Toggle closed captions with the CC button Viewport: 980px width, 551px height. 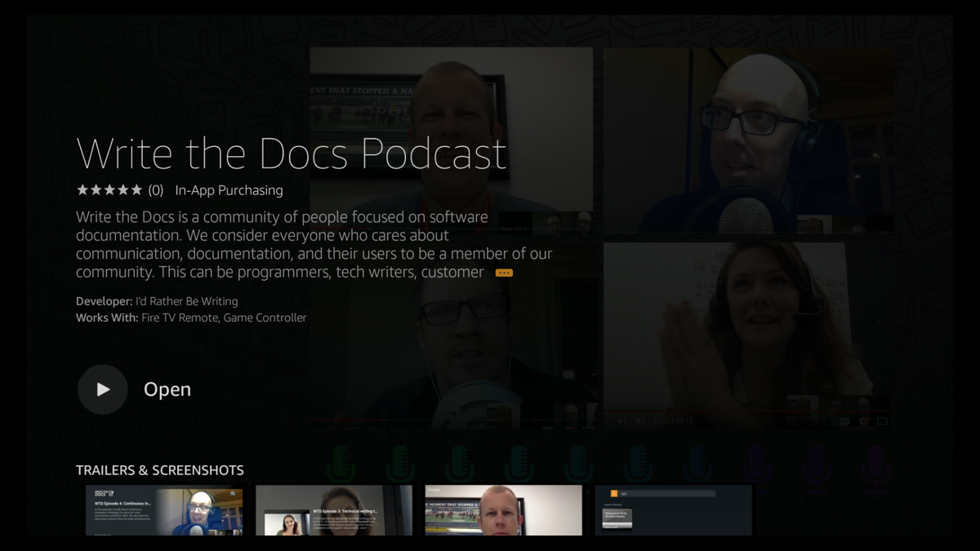(x=845, y=422)
